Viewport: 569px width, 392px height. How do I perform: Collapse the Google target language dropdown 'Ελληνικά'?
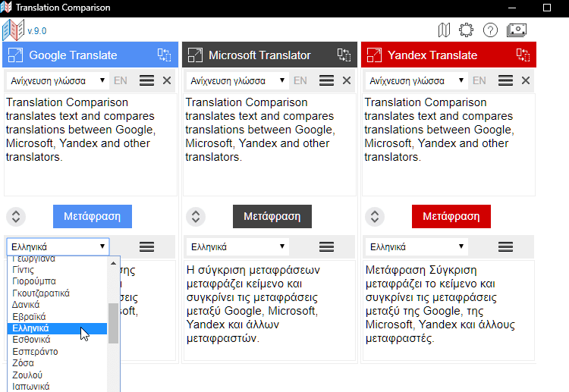coord(58,247)
